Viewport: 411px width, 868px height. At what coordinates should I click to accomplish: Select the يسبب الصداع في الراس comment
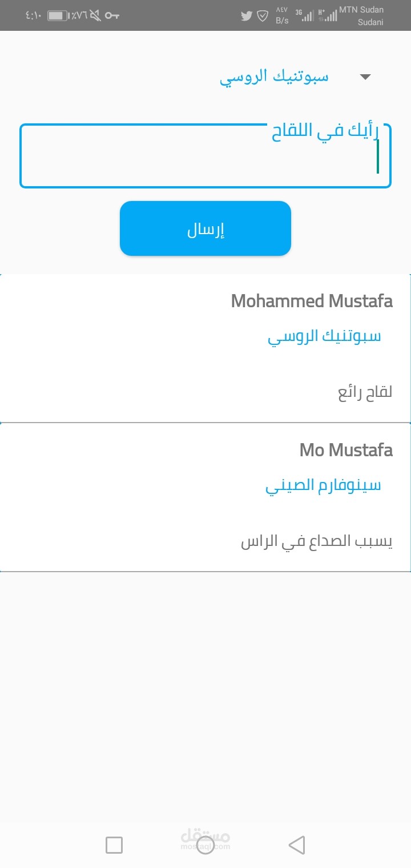point(317,542)
